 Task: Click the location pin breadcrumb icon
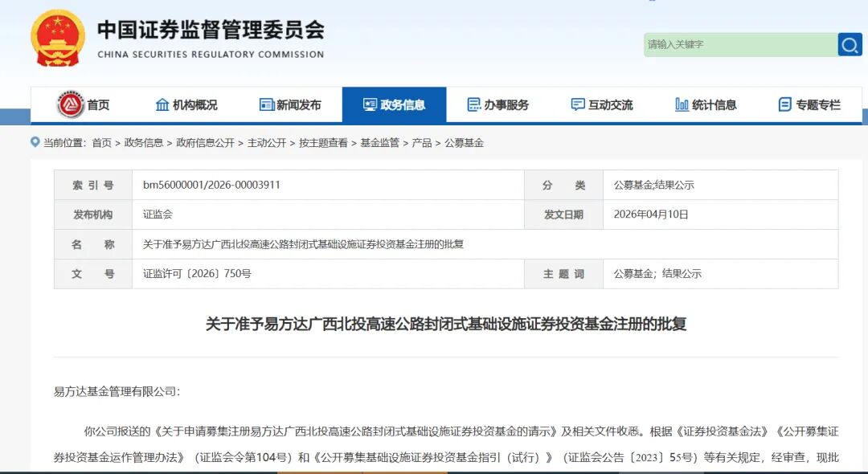[x=35, y=142]
